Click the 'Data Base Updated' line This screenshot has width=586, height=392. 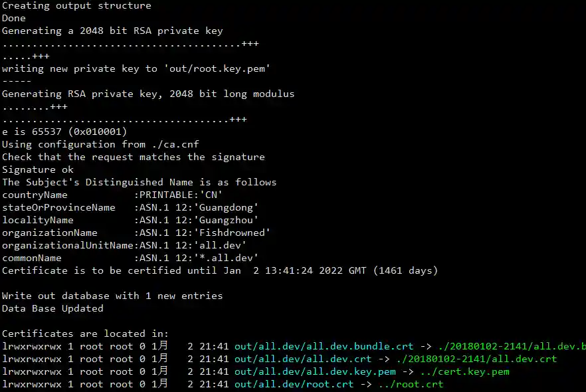point(52,309)
